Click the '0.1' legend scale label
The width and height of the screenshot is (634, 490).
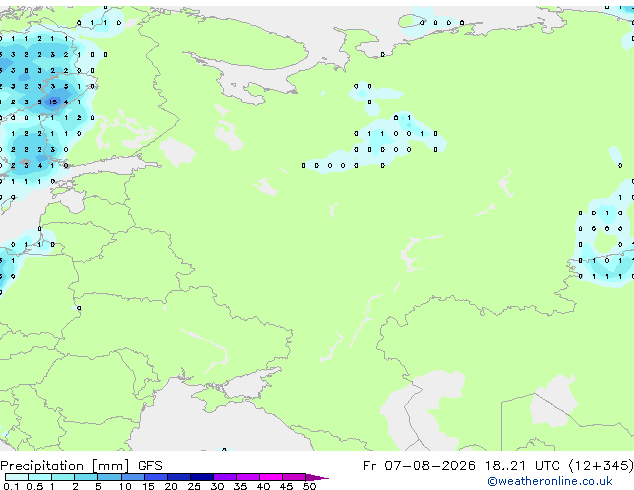pyautogui.click(x=11, y=486)
